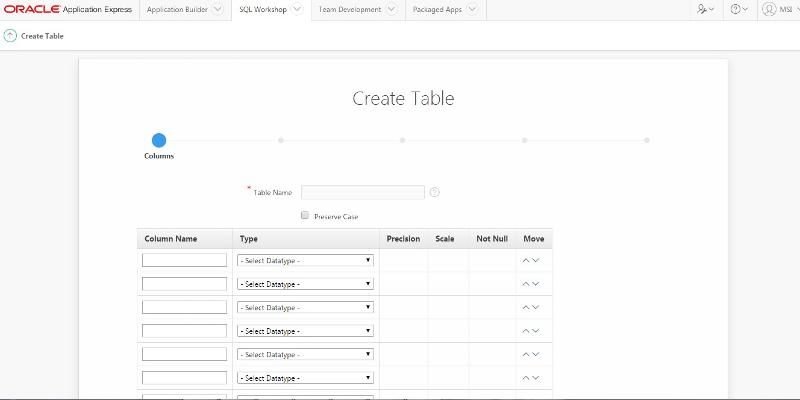
Task: Move the second column row up
Action: click(x=526, y=284)
